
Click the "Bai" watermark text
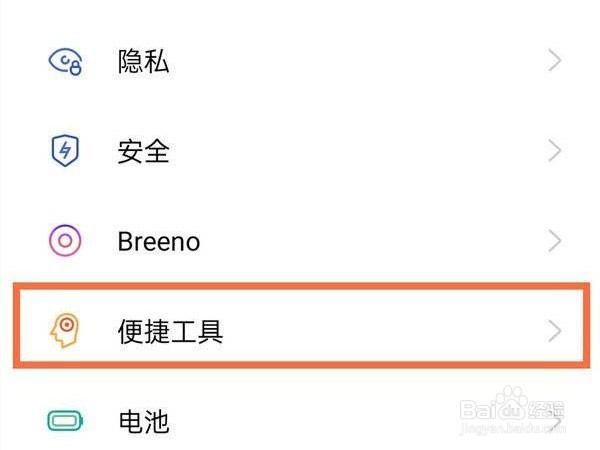click(482, 411)
